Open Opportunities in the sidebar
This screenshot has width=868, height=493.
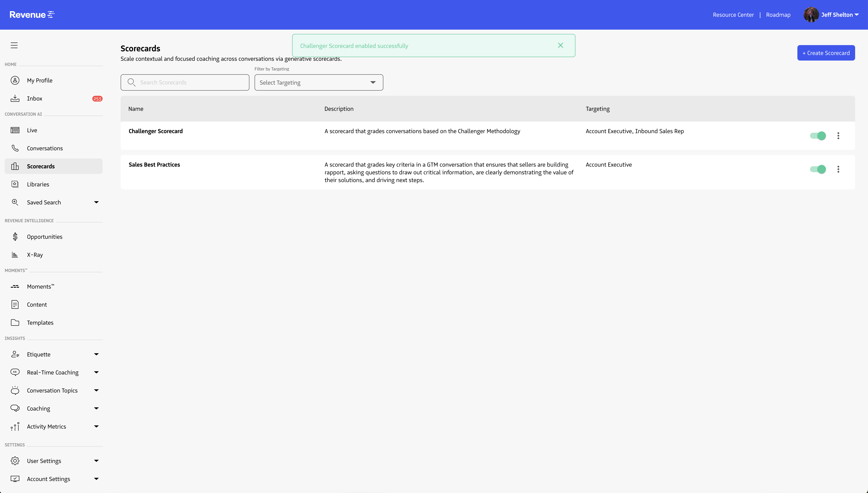coord(53,236)
